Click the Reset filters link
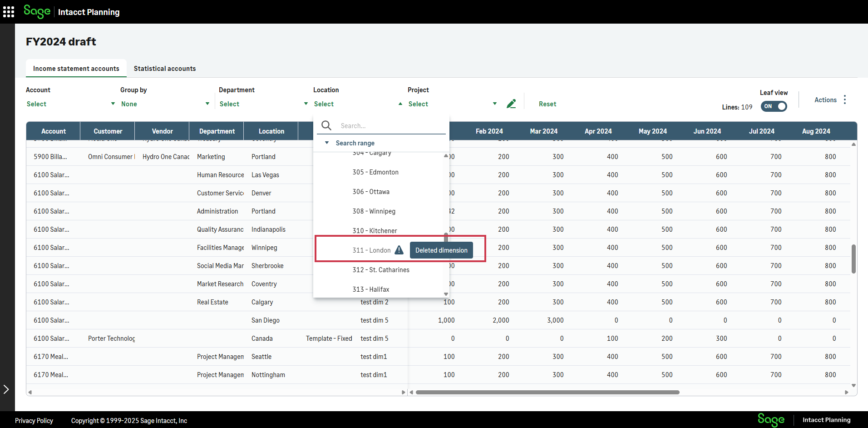This screenshot has width=868, height=428. pyautogui.click(x=547, y=104)
